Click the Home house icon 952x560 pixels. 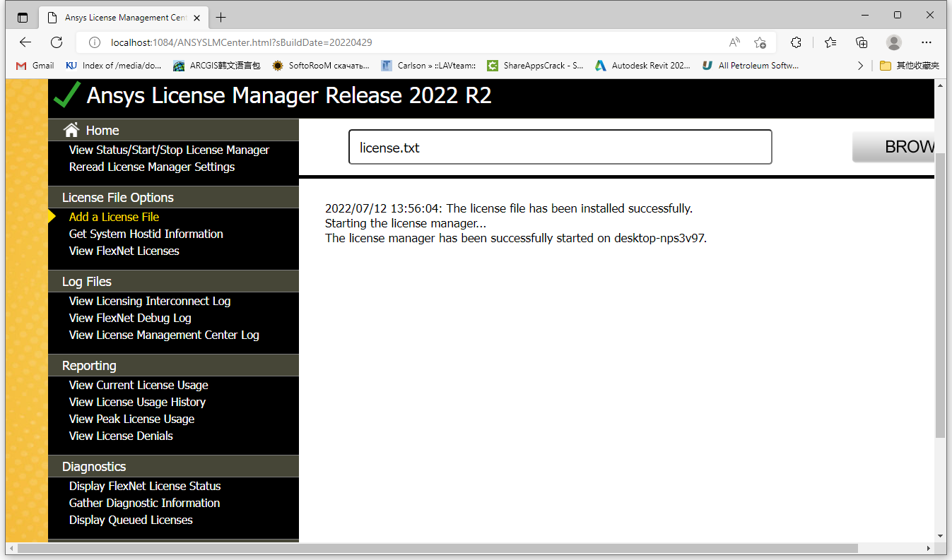[x=71, y=130]
